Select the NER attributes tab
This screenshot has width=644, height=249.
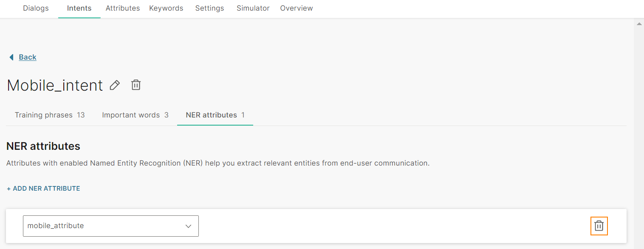pos(215,115)
